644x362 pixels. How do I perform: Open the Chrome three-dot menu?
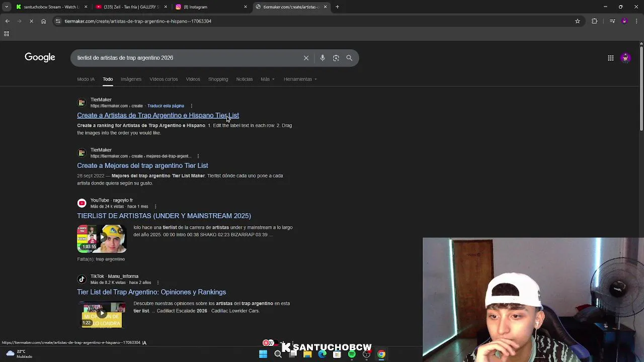click(x=637, y=21)
